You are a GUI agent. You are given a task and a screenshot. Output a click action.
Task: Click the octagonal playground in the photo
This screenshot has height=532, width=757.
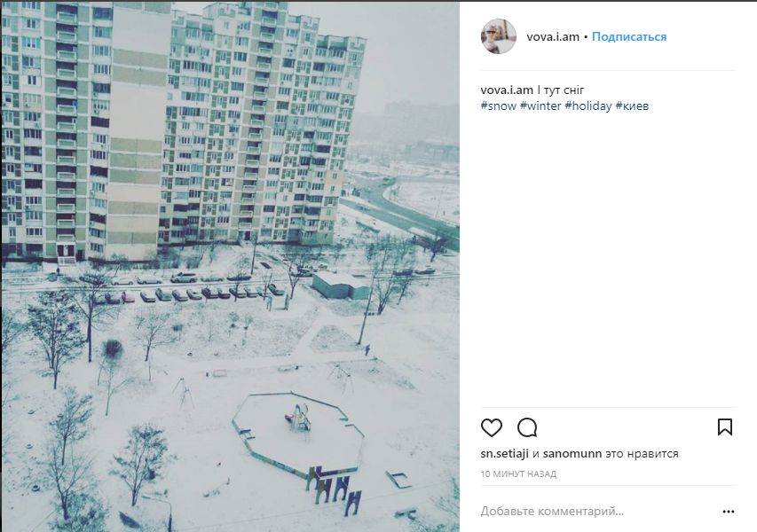[x=298, y=432]
